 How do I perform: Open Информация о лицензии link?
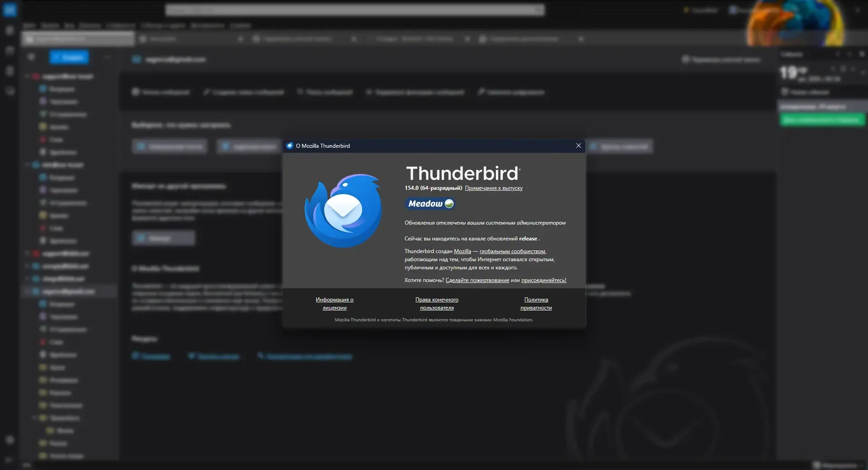(335, 304)
